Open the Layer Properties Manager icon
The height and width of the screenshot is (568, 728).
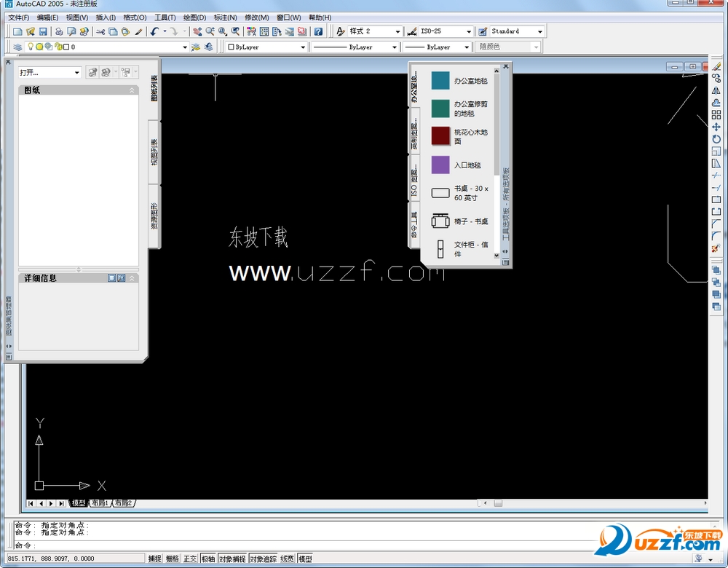pyautogui.click(x=17, y=47)
